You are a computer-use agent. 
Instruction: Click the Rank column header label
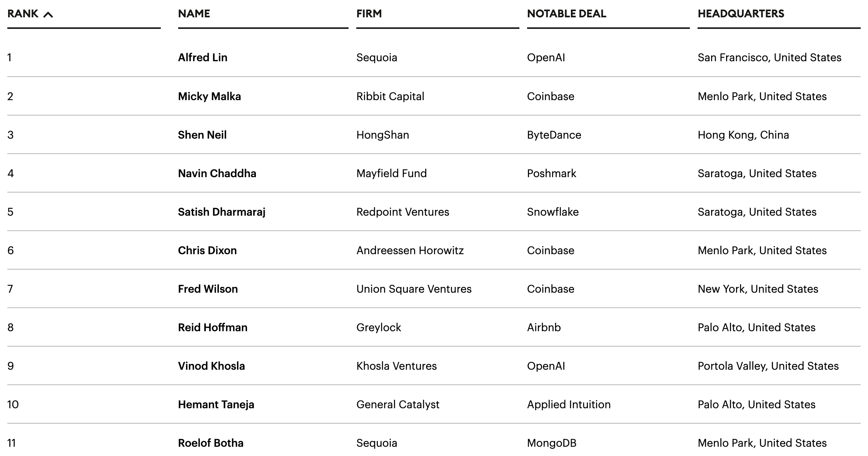point(23,14)
